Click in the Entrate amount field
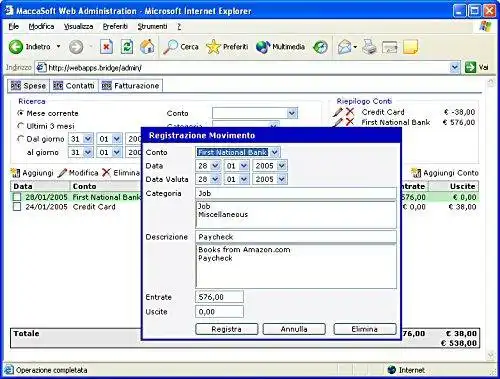Image resolution: width=500 pixels, height=379 pixels. (219, 297)
